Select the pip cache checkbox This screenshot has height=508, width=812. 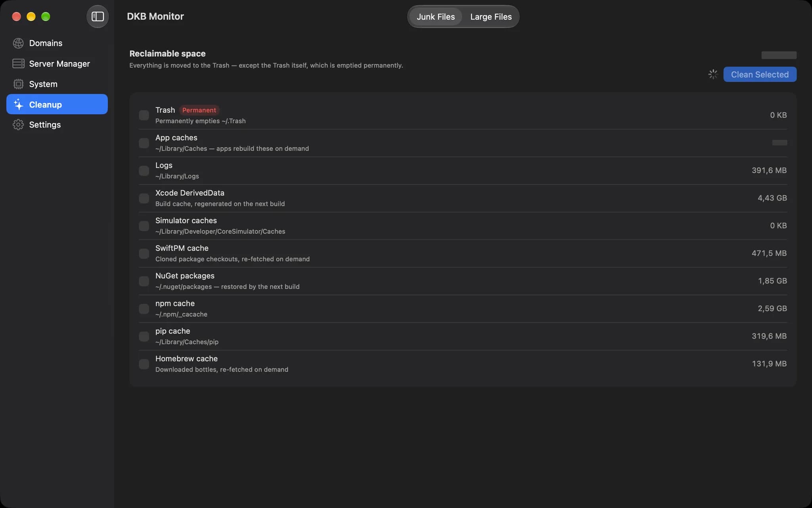pyautogui.click(x=144, y=336)
